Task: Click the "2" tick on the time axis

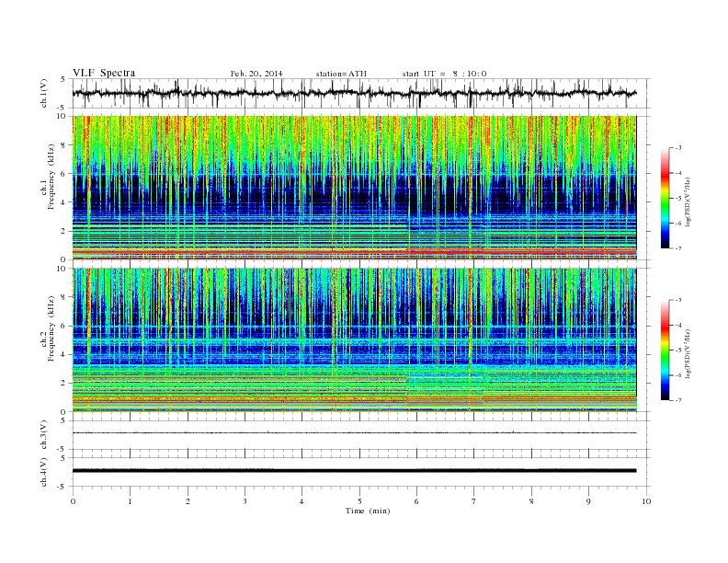Action: click(188, 501)
